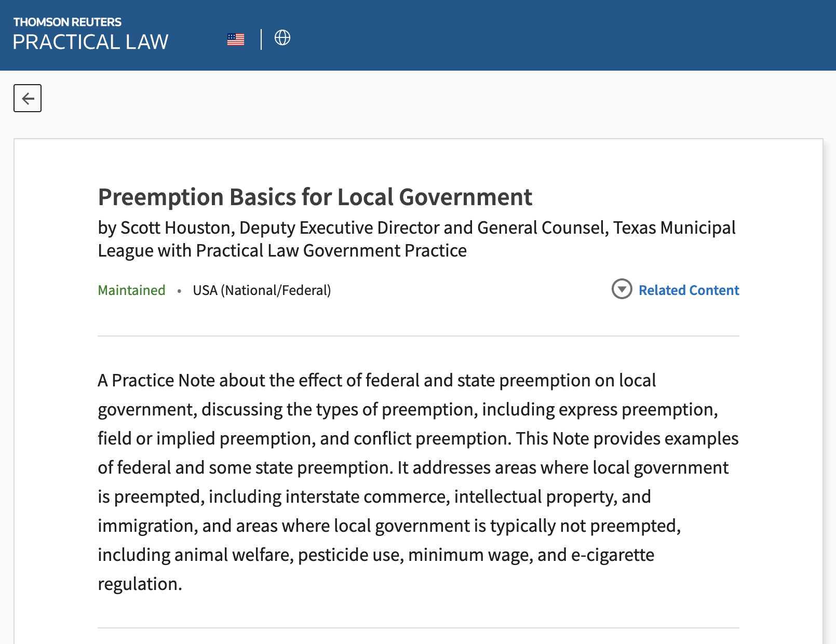Go to the Practical Law home logo

click(90, 42)
